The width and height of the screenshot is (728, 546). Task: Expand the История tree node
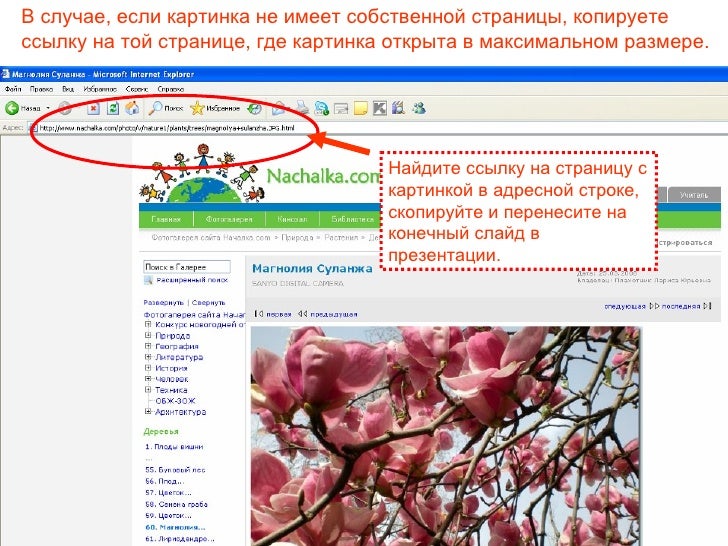[148, 368]
